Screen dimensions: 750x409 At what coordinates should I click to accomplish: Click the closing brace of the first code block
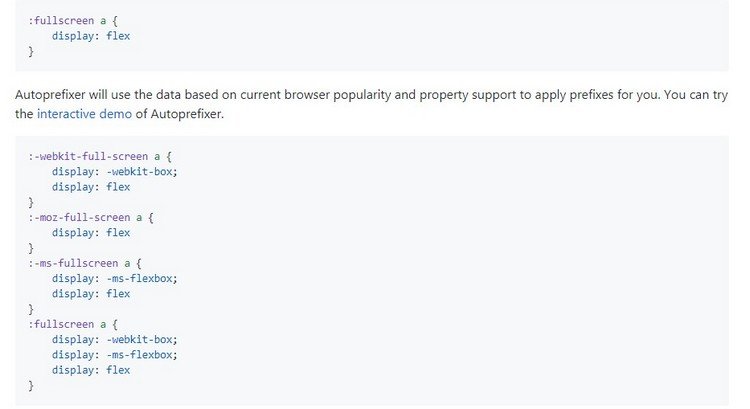point(31,51)
